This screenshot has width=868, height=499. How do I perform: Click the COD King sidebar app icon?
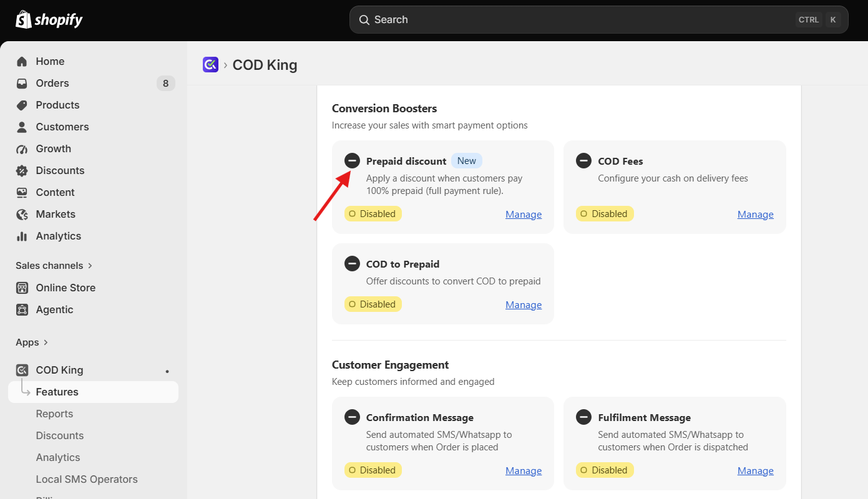(22, 370)
